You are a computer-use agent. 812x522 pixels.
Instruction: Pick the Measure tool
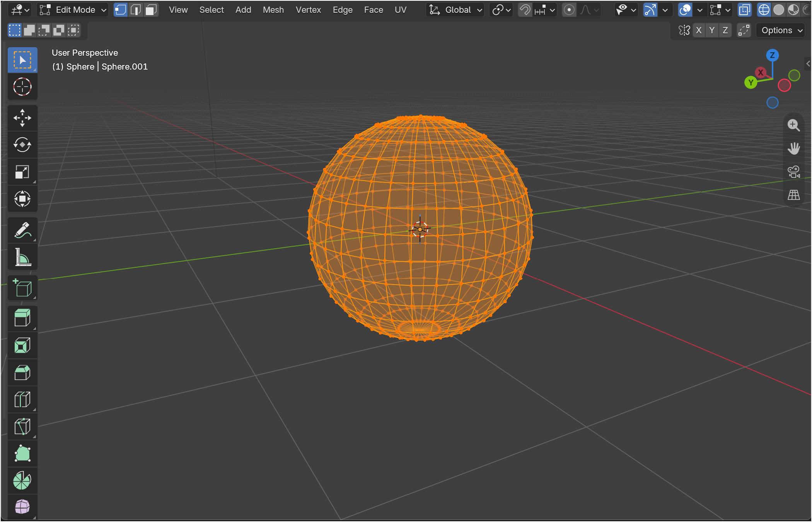point(22,257)
